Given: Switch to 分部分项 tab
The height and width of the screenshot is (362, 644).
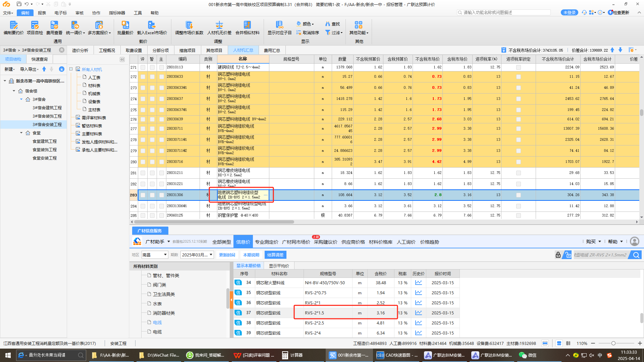Looking at the screenshot, I should (161, 50).
